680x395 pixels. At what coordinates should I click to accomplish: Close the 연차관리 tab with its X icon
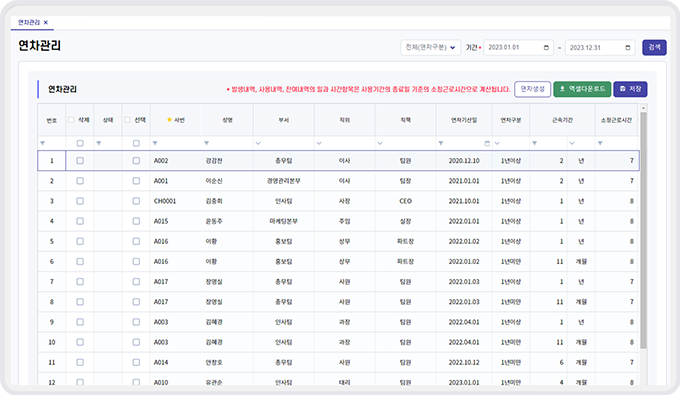pos(46,23)
